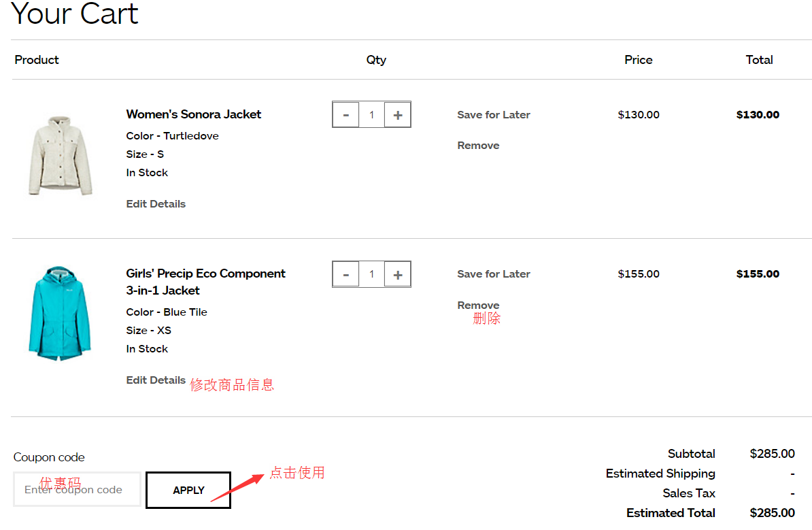Focus the Enter coupon code field
Viewport: 812px width, 530px height.
77,490
